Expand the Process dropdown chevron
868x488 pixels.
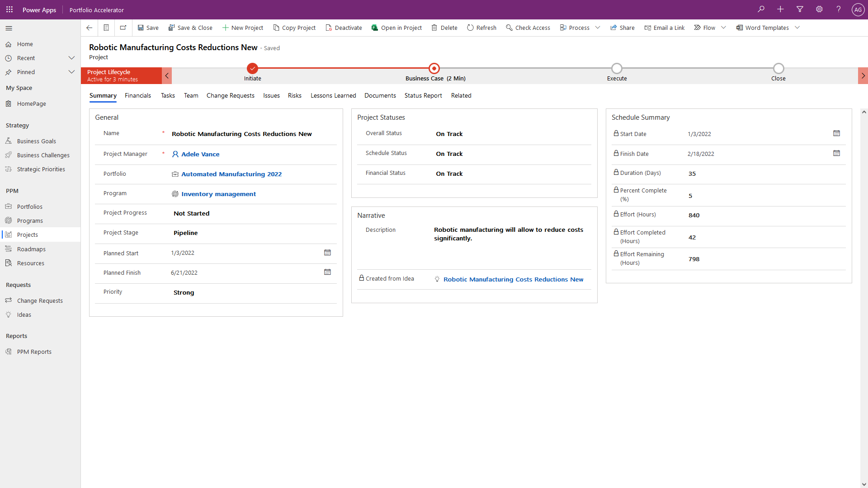(598, 28)
